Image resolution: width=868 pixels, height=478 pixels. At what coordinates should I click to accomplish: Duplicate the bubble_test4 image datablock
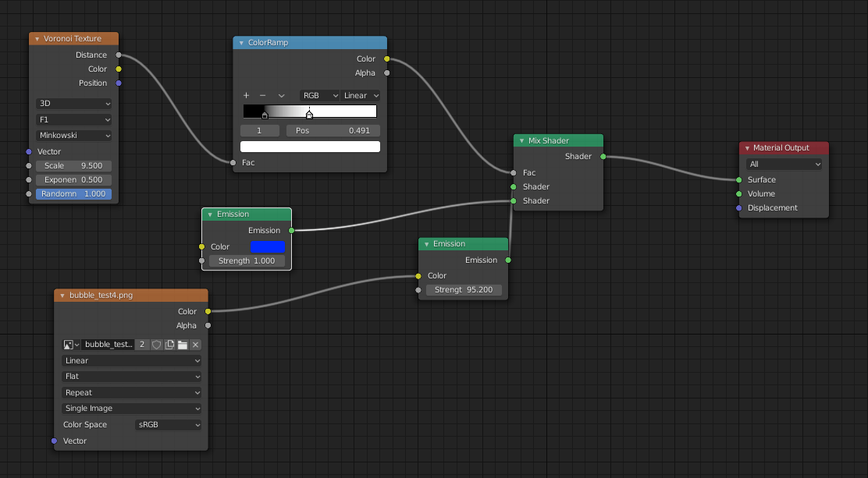click(x=169, y=344)
